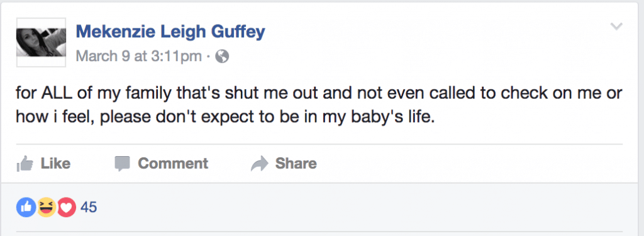The image size is (644, 236).
Task: Click the thumbs-up Like icon
Action: click(x=25, y=163)
